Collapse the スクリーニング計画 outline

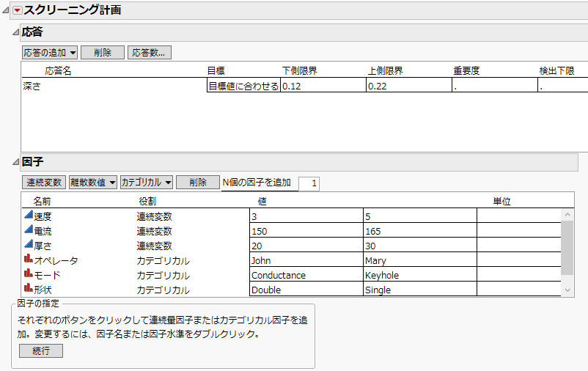(5, 10)
